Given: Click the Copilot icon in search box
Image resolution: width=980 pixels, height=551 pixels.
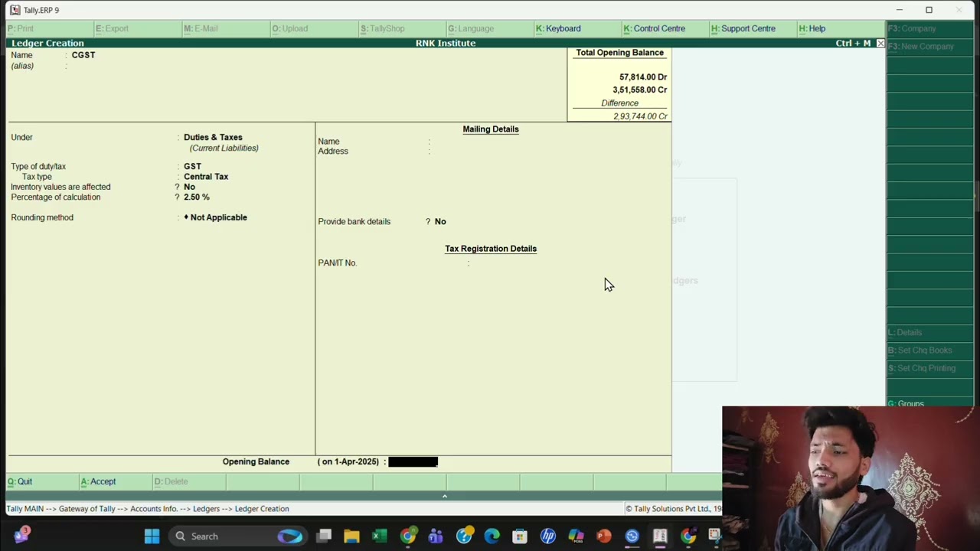Looking at the screenshot, I should pos(289,536).
